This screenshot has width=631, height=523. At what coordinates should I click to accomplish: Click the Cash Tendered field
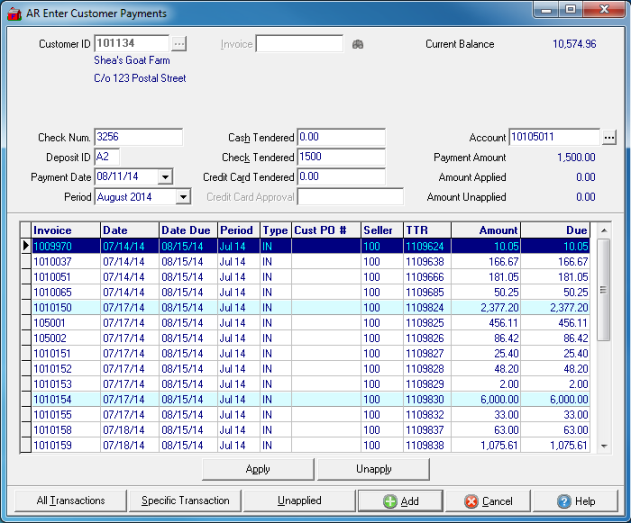pyautogui.click(x=340, y=137)
